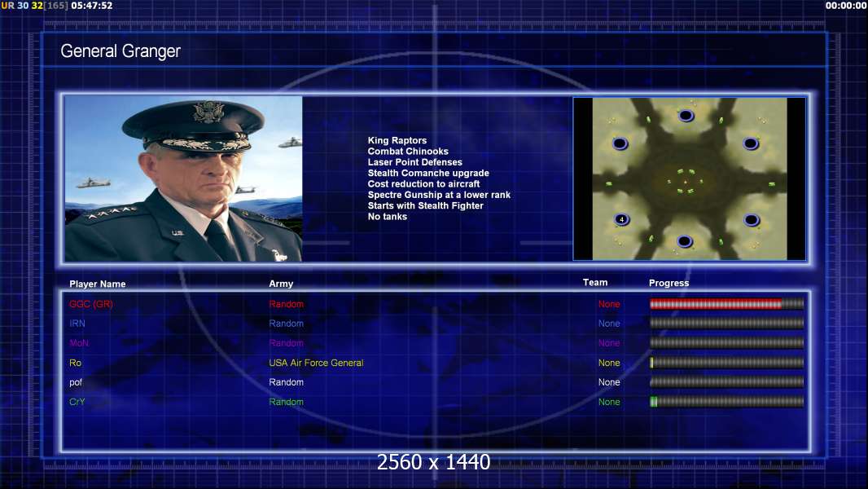Click Cost reduction to aircraft line
Viewport: 868px width, 489px height.
tap(423, 184)
